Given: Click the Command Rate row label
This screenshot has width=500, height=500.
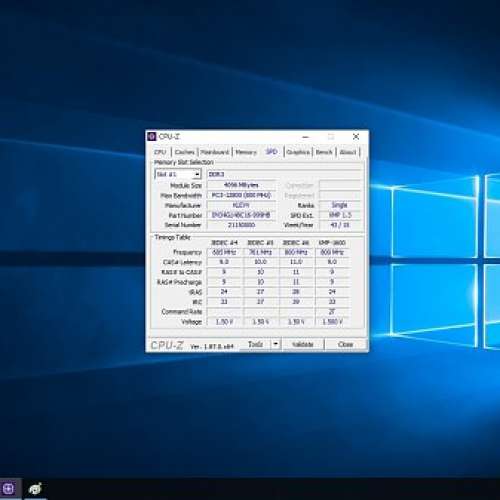Looking at the screenshot, I should [x=182, y=312].
